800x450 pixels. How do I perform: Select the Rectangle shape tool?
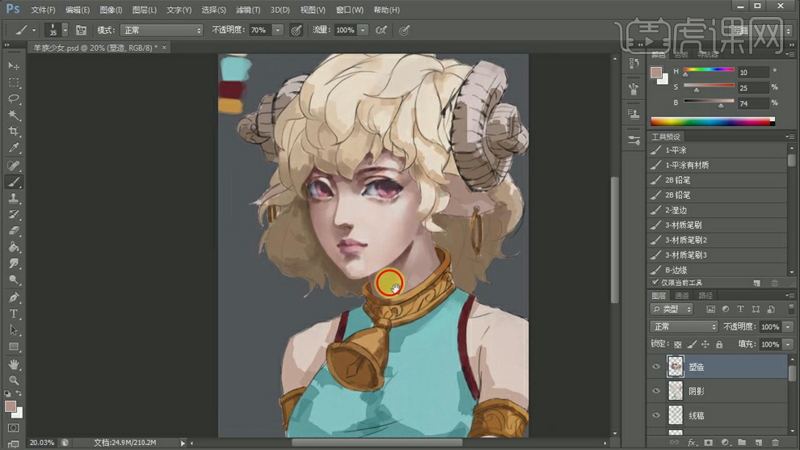pyautogui.click(x=14, y=347)
